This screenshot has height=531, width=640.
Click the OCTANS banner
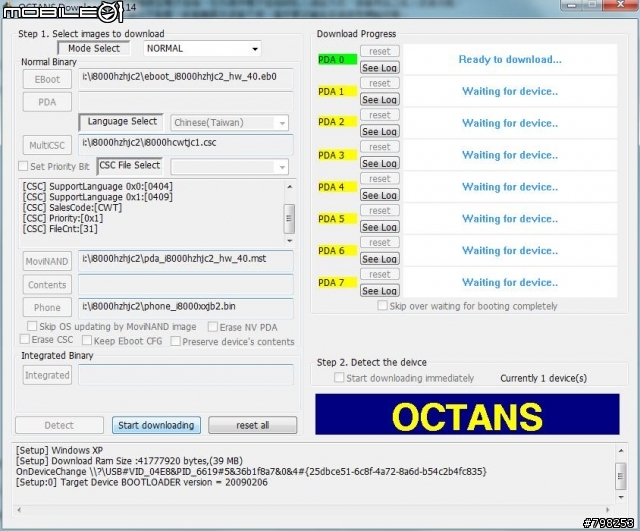(x=467, y=414)
